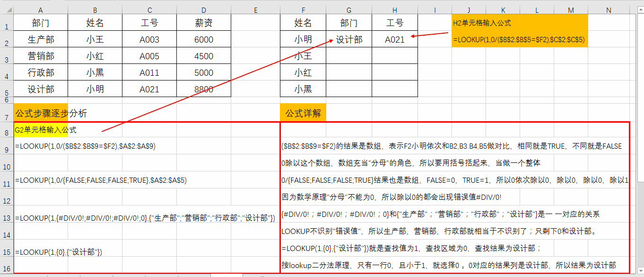Viewport: 644px width, 277px height.
Task: Select column D header above 薪资 data
Action: pyautogui.click(x=203, y=9)
